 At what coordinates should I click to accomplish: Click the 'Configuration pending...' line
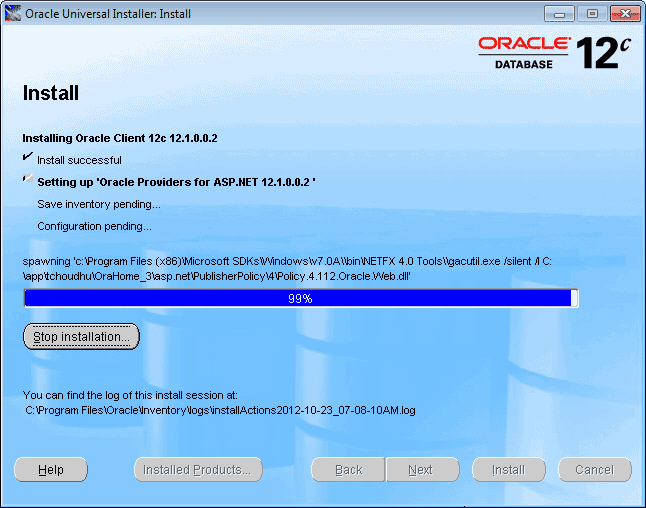(x=94, y=226)
